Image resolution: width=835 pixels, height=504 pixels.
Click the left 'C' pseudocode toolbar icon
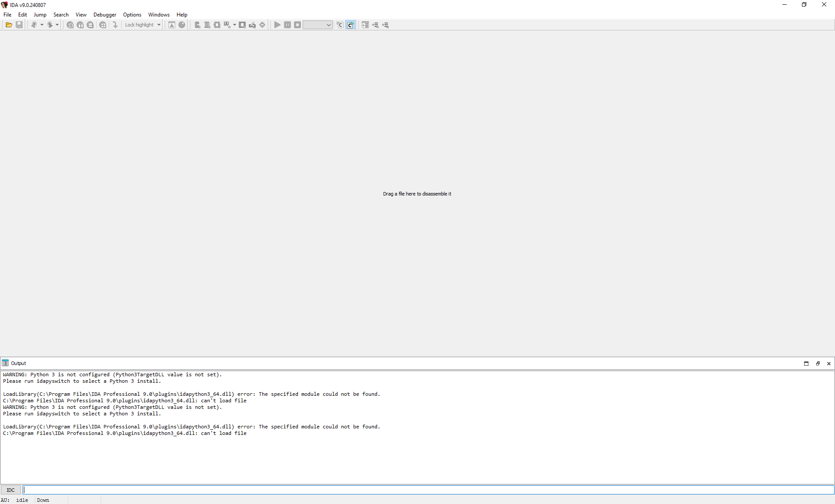click(x=340, y=25)
